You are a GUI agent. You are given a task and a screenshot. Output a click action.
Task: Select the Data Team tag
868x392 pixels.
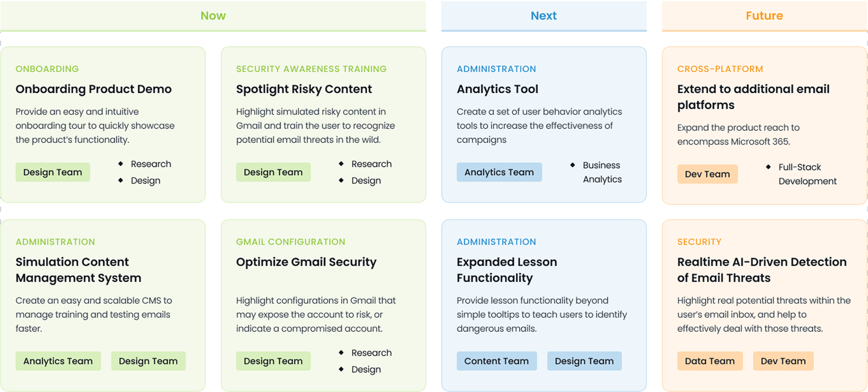point(710,361)
